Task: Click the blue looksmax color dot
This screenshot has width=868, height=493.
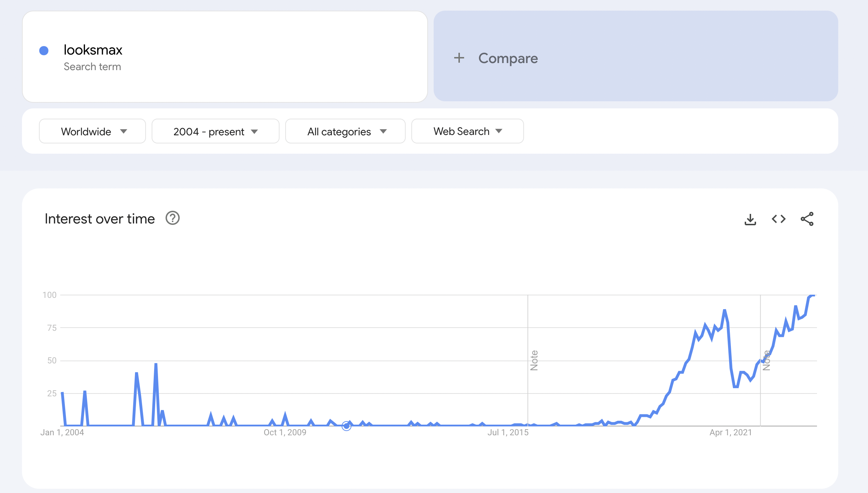Action: [44, 51]
